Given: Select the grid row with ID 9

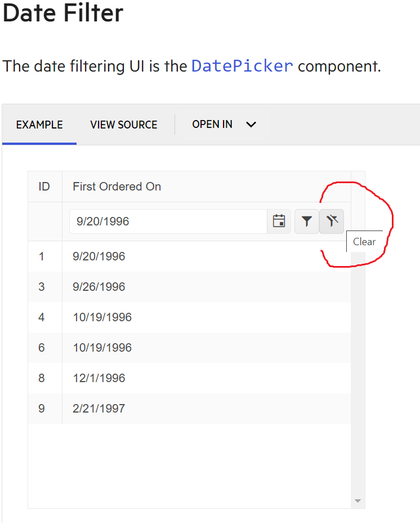Looking at the screenshot, I should coord(169,408).
